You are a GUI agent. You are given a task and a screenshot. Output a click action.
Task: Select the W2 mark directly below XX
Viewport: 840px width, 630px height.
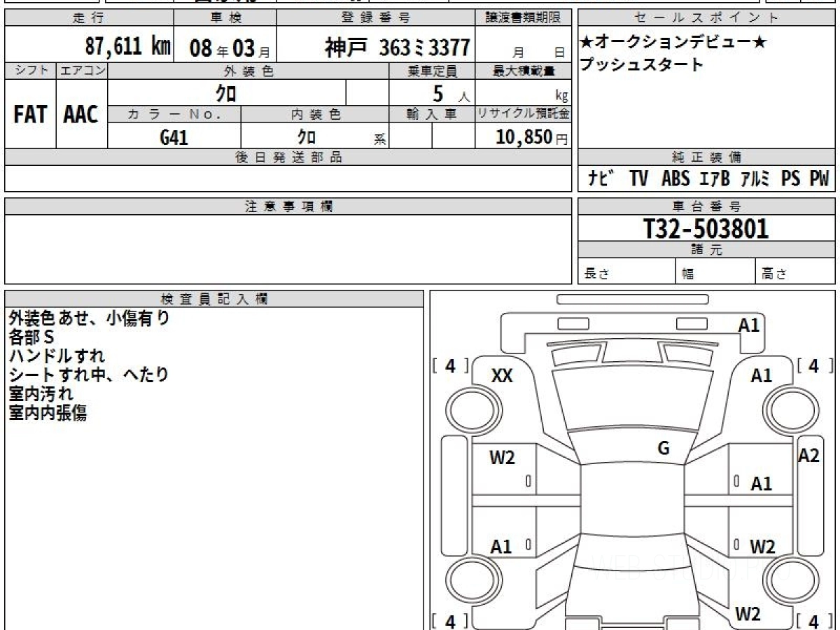click(503, 458)
